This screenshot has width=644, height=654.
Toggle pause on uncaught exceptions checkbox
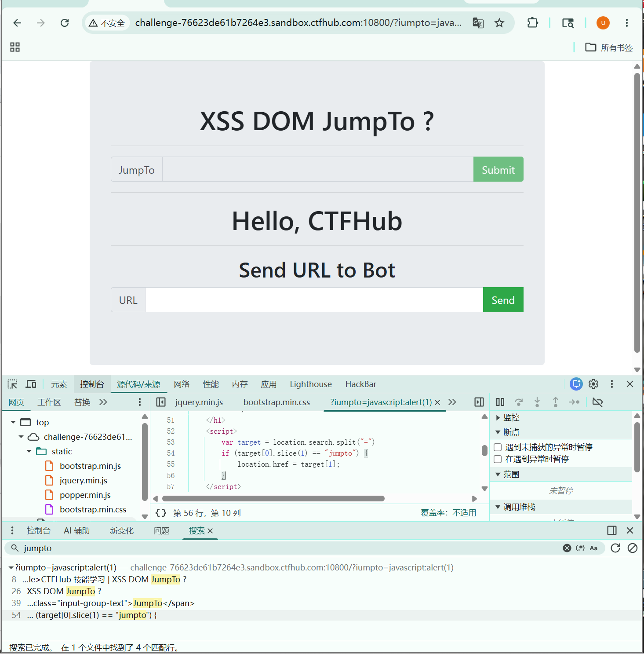[498, 447]
